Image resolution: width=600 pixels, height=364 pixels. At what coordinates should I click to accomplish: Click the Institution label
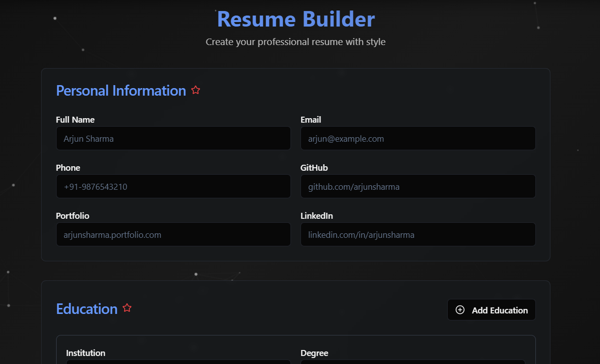point(86,353)
